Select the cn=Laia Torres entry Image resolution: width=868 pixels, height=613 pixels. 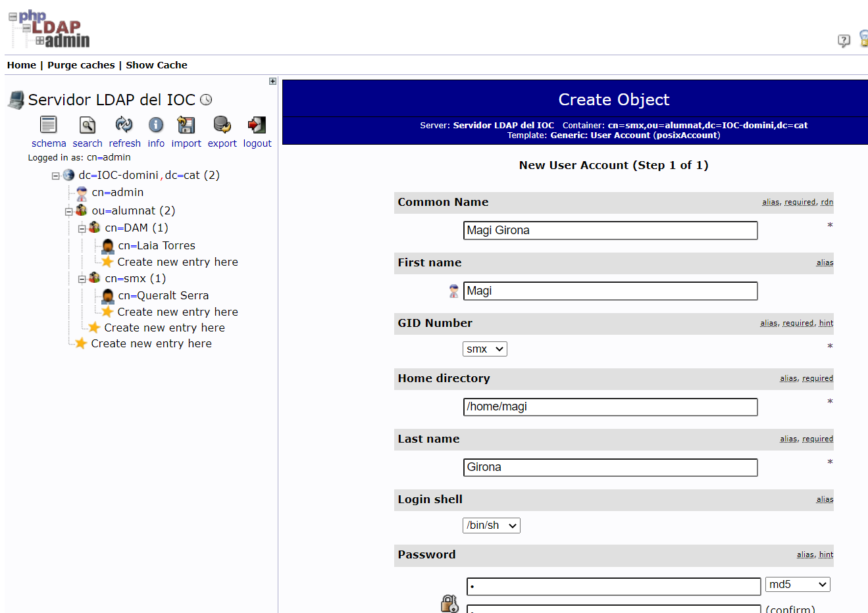[157, 245]
